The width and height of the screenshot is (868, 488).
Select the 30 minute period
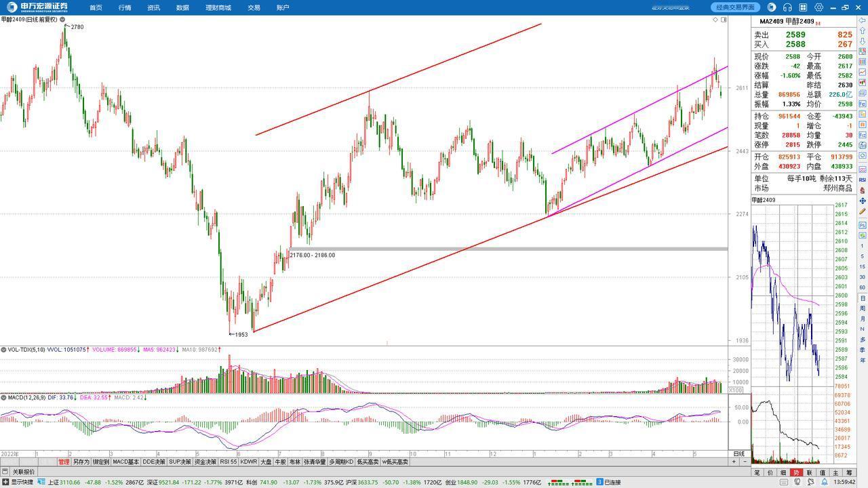(863, 277)
